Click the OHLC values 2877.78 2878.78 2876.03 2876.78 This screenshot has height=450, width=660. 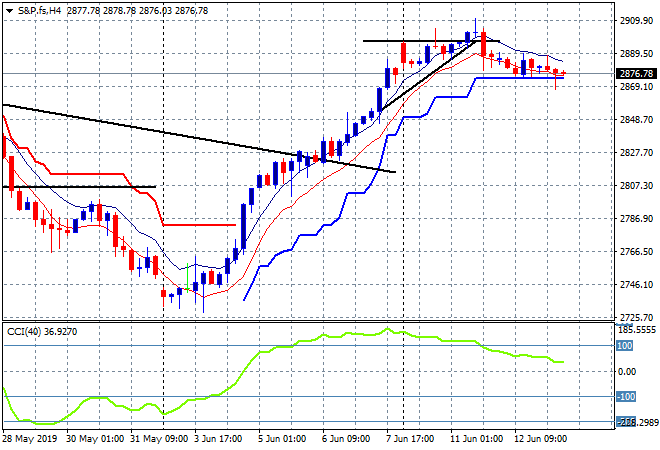coord(137,11)
